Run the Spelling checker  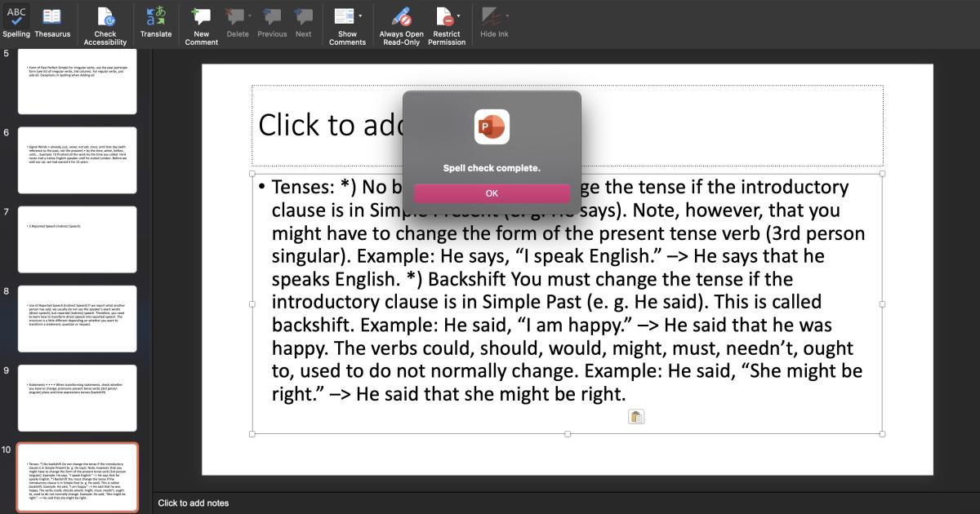(16, 20)
